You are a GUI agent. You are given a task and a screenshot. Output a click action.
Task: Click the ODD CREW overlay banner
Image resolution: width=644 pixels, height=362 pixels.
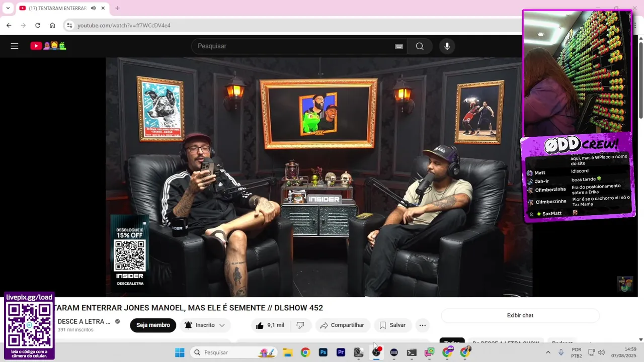tap(581, 145)
